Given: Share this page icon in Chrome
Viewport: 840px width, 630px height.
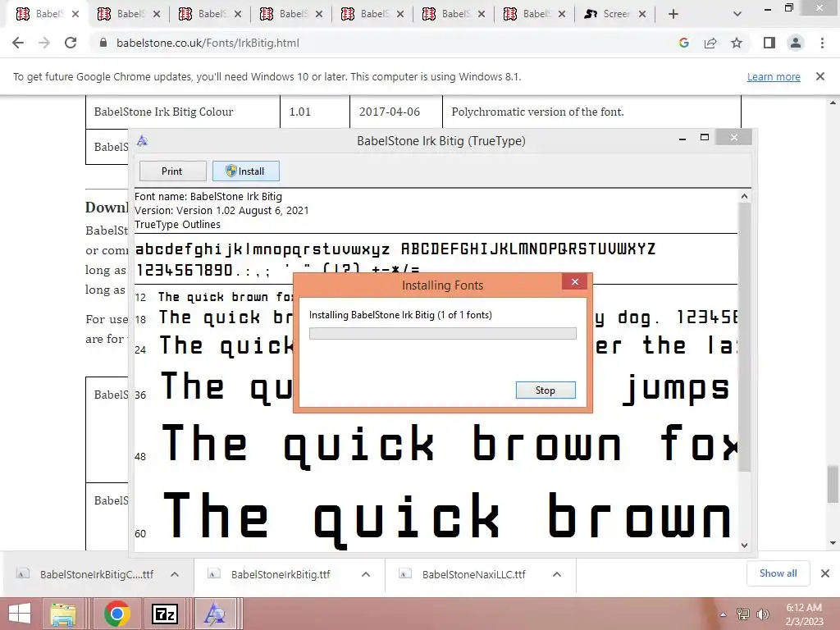Looking at the screenshot, I should coord(710,43).
